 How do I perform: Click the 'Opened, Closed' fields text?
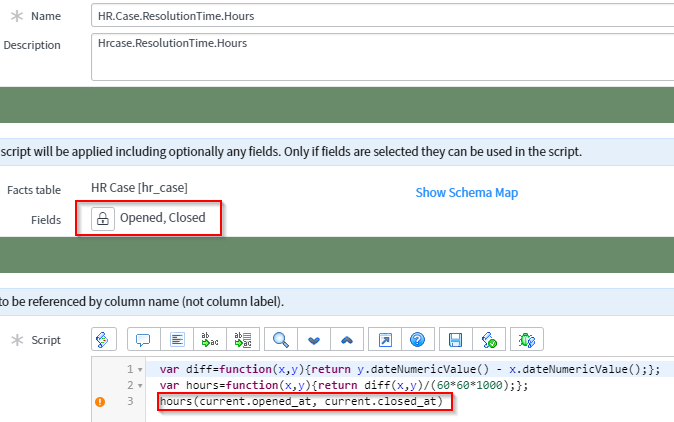[x=162, y=218]
